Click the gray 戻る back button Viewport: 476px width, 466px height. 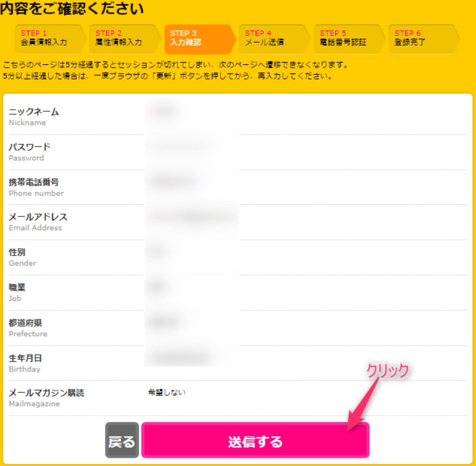tap(122, 440)
